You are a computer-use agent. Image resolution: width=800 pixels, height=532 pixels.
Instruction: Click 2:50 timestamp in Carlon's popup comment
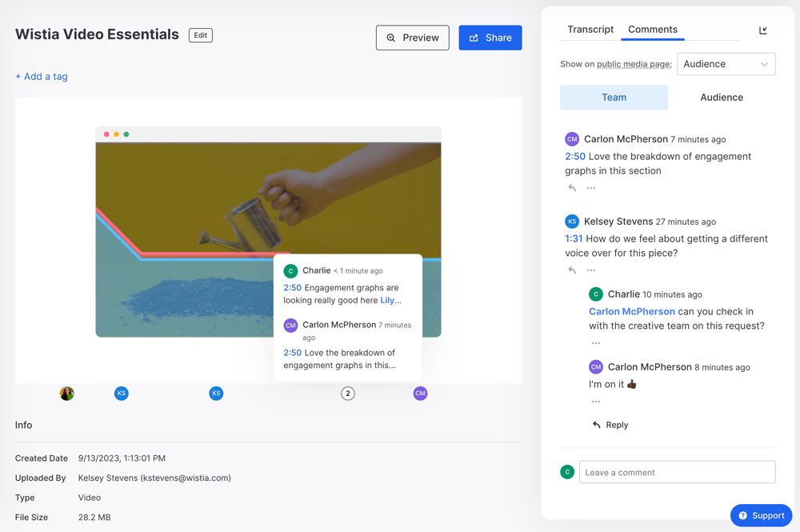(292, 353)
